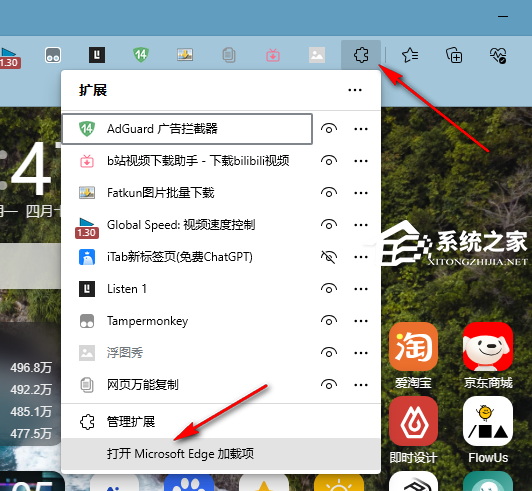Open the Tampermonkey toolbar icon
The image size is (532, 491).
53,55
